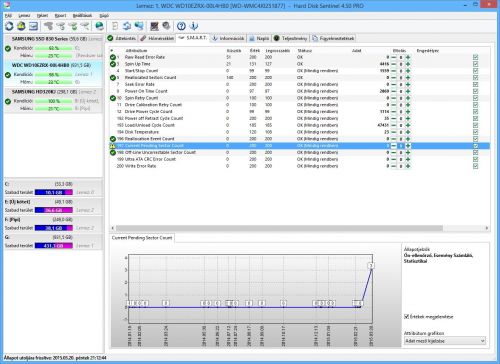
Task: Click the blue panel window toolbar icon
Action: (x=33, y=26)
